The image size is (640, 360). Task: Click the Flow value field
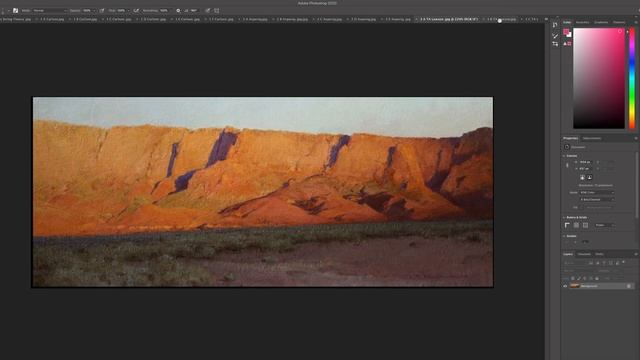point(122,11)
